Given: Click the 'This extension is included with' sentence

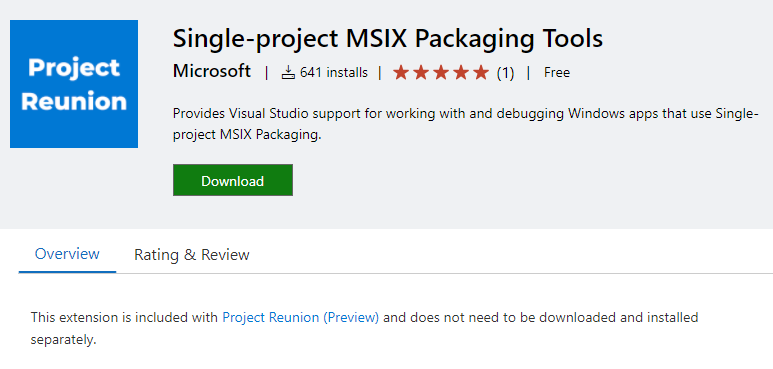Looking at the screenshot, I should (364, 328).
